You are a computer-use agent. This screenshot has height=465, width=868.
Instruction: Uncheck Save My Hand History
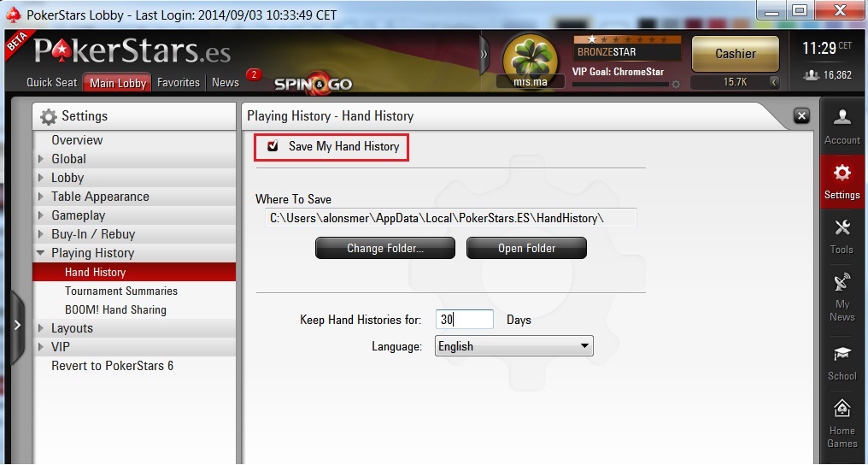(273, 146)
